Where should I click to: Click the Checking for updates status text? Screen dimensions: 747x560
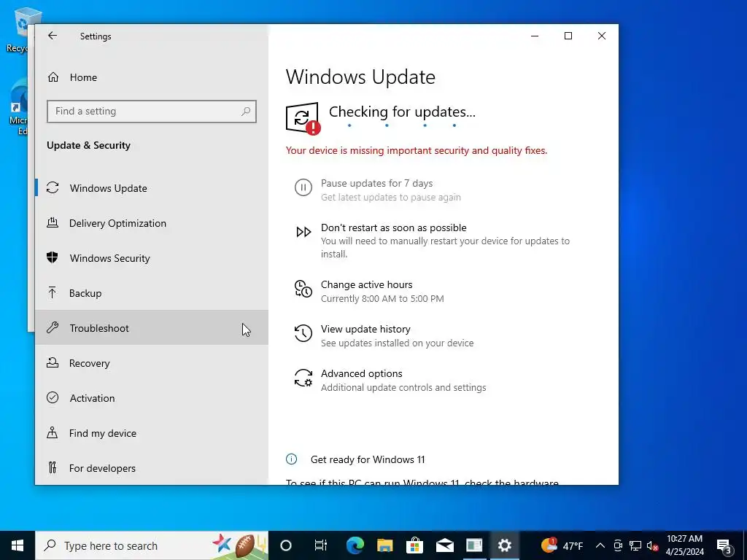(402, 112)
